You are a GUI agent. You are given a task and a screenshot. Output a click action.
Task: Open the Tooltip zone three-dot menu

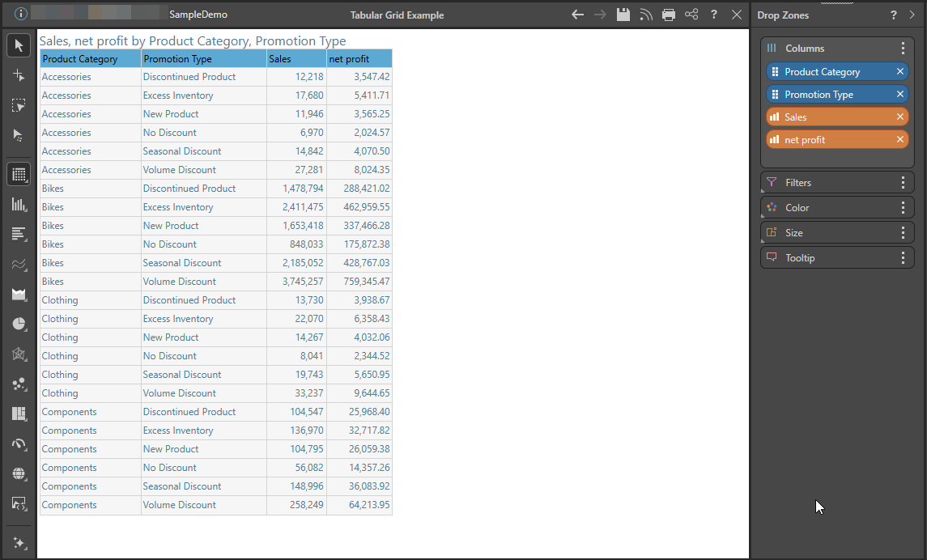pos(904,258)
